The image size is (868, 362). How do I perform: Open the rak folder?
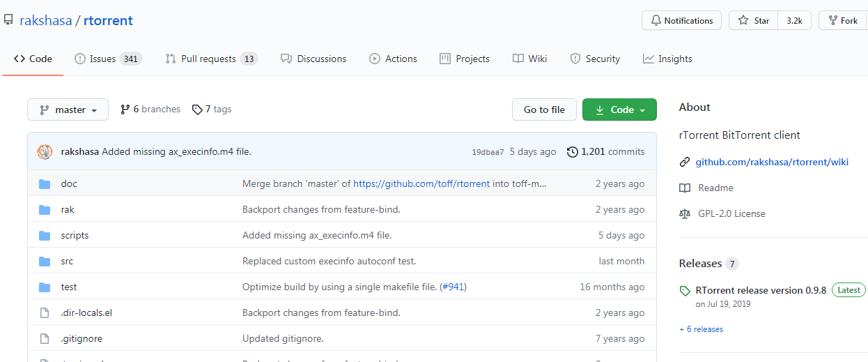[x=68, y=209]
